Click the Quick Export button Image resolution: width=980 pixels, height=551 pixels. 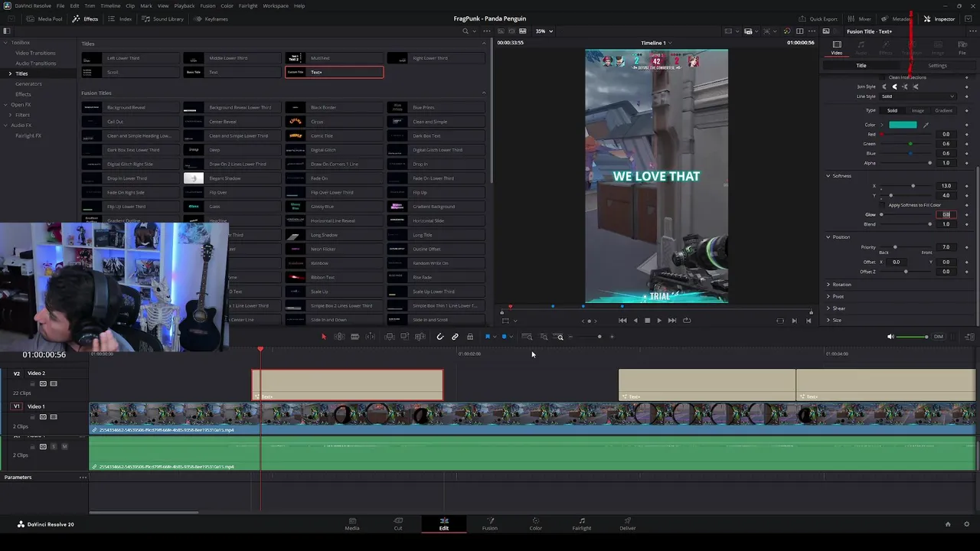[818, 19]
